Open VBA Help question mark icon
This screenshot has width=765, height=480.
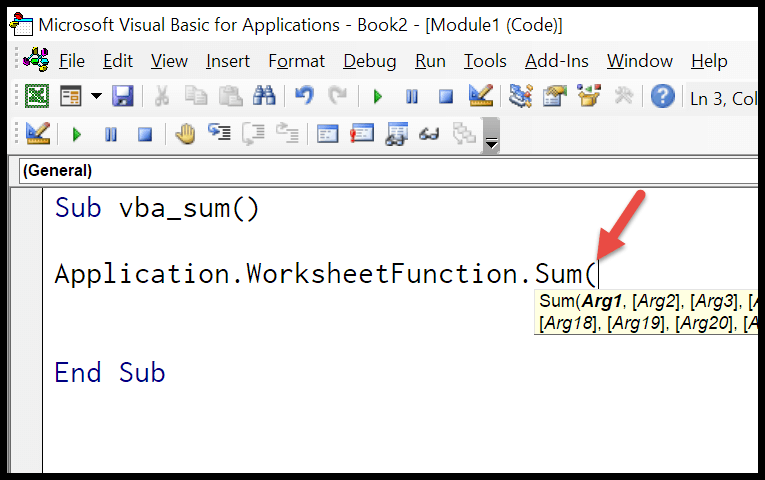coord(663,96)
